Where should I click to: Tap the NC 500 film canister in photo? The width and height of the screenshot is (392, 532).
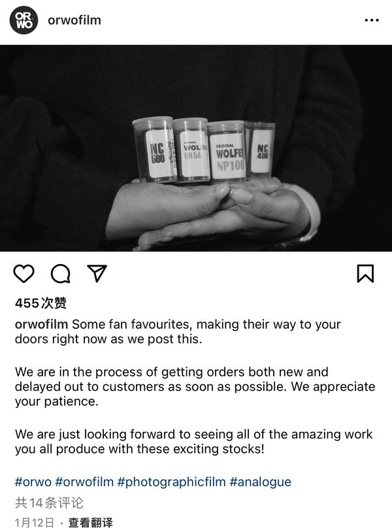click(x=154, y=150)
